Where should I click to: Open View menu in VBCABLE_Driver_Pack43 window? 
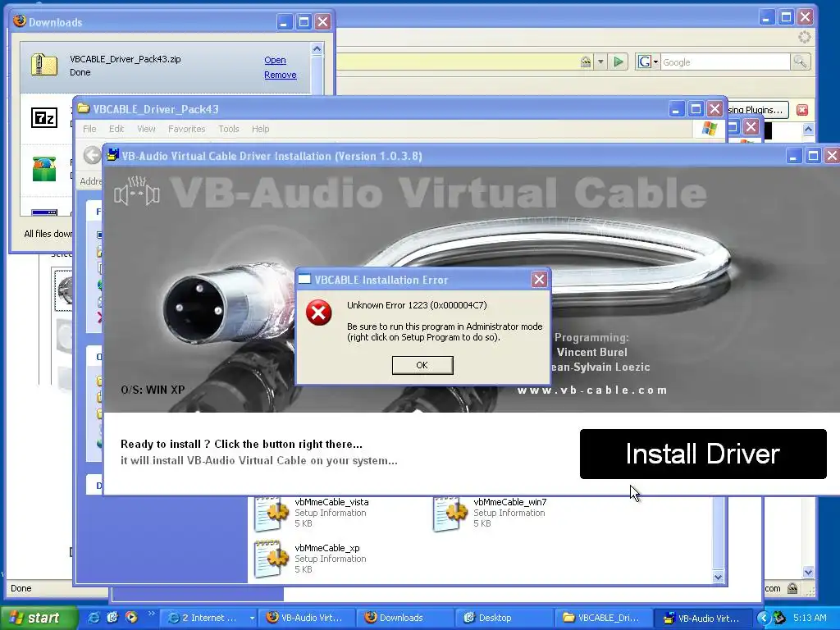pyautogui.click(x=146, y=129)
